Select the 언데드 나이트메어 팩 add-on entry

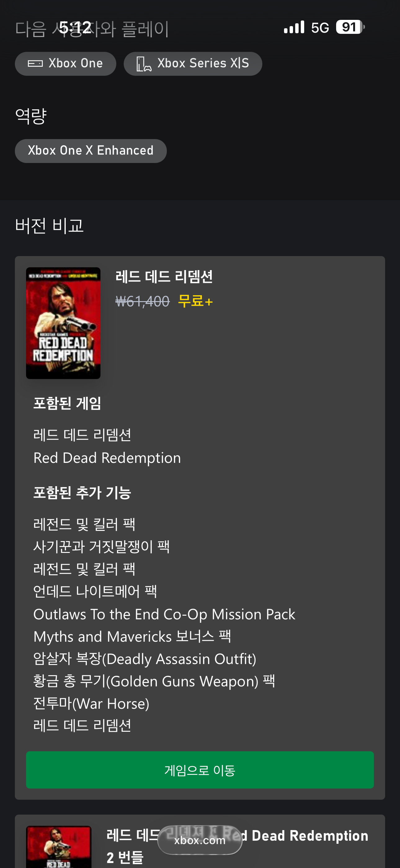coord(95,591)
